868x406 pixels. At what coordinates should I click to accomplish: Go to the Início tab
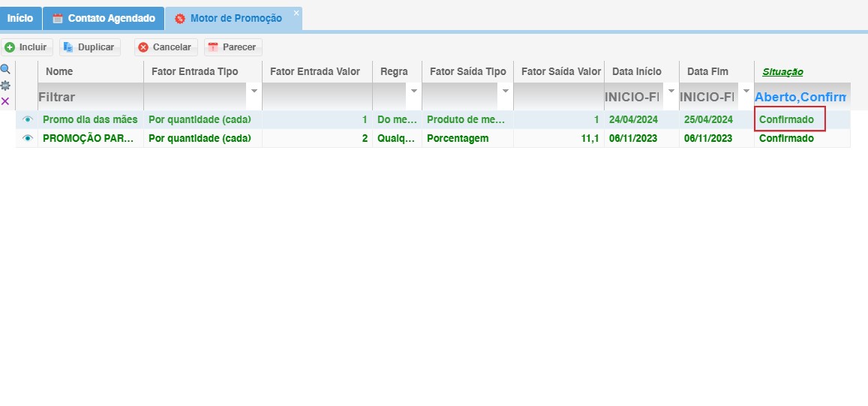(20, 18)
